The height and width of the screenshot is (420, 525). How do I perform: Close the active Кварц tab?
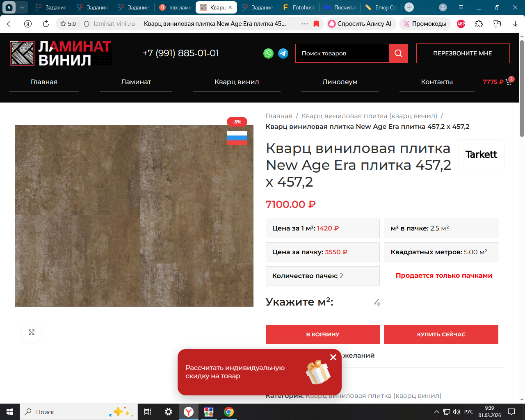click(230, 7)
